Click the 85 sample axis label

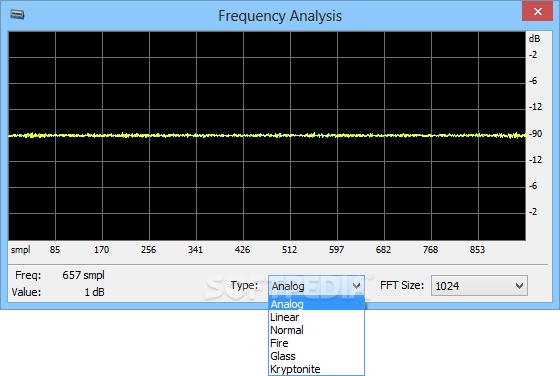pyautogui.click(x=55, y=250)
